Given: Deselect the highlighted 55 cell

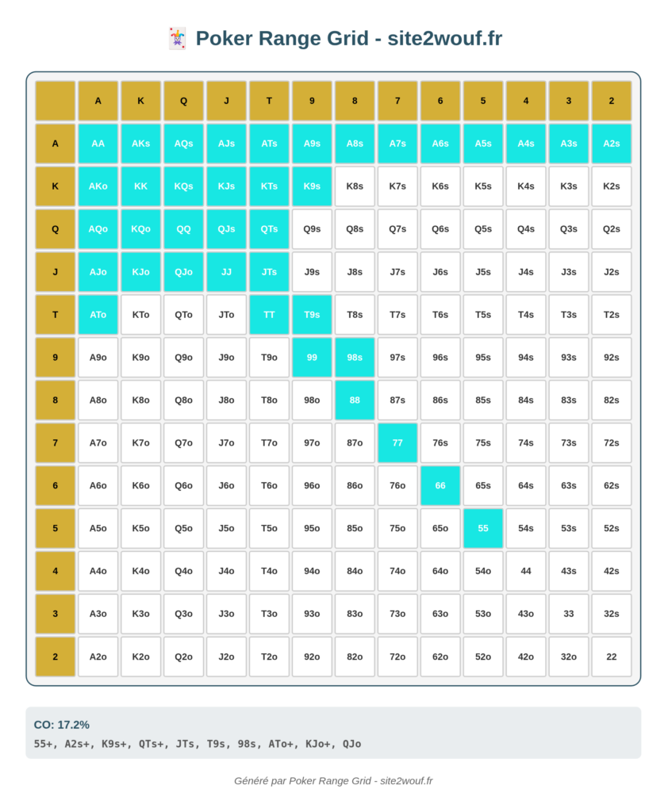Looking at the screenshot, I should click(x=483, y=528).
